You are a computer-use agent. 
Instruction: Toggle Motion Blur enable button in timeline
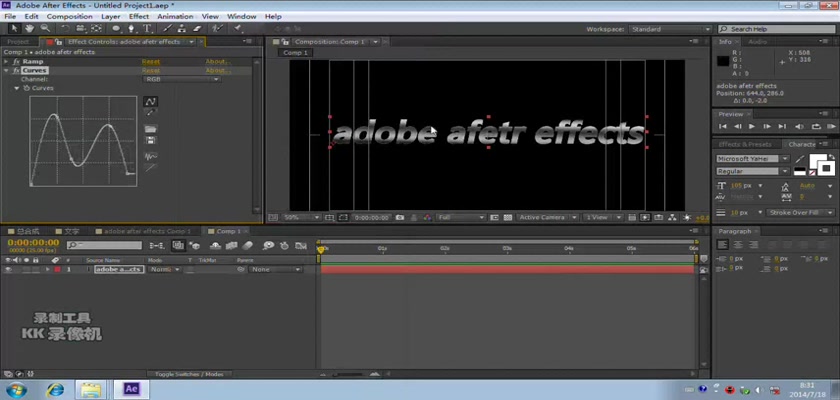tap(248, 245)
